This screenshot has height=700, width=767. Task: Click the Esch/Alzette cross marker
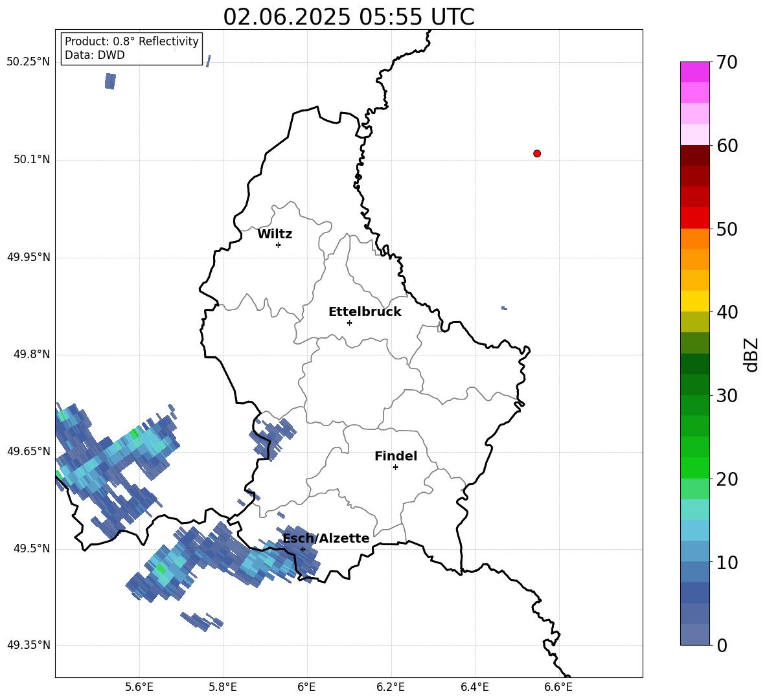tap(303, 549)
